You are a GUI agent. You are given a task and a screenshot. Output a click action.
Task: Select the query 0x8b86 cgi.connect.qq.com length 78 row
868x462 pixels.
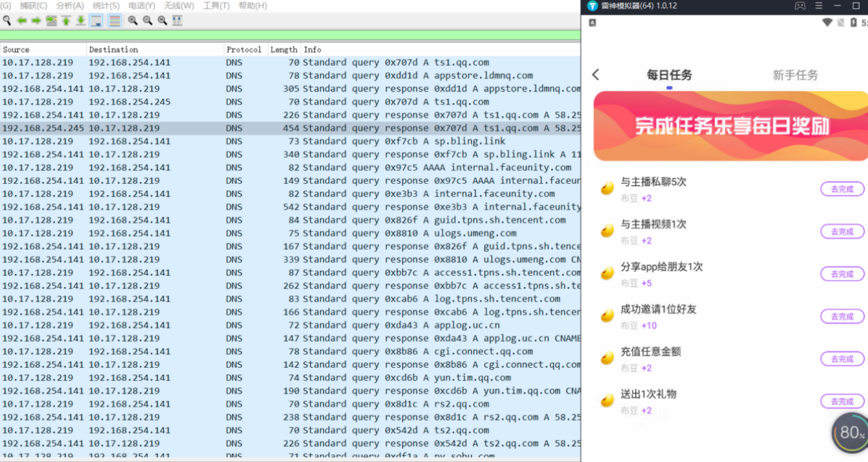290,351
